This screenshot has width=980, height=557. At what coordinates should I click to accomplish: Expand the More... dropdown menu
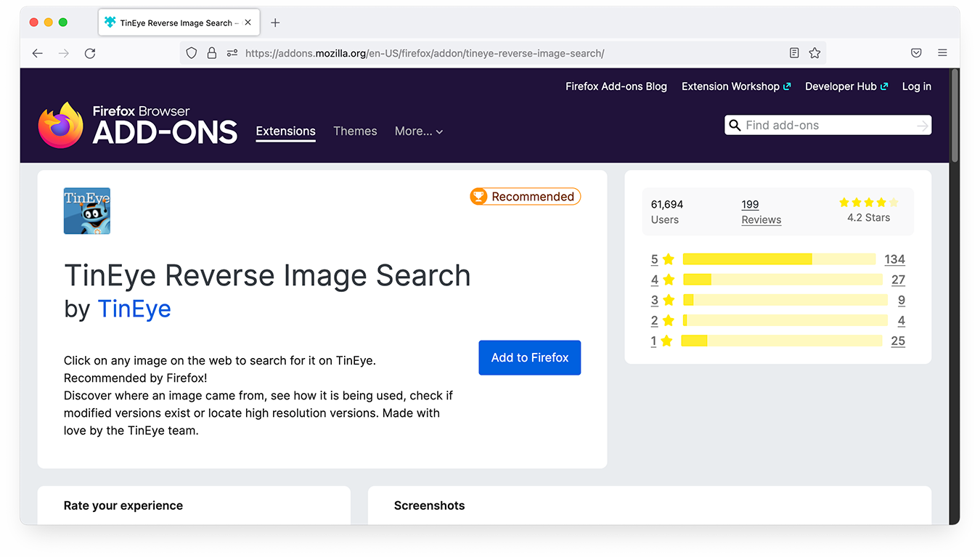tap(419, 131)
